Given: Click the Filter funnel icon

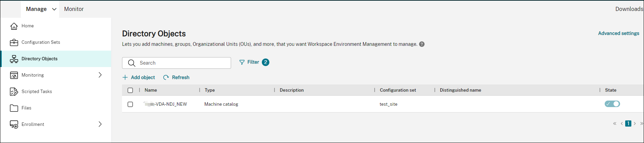Looking at the screenshot, I should [x=242, y=62].
